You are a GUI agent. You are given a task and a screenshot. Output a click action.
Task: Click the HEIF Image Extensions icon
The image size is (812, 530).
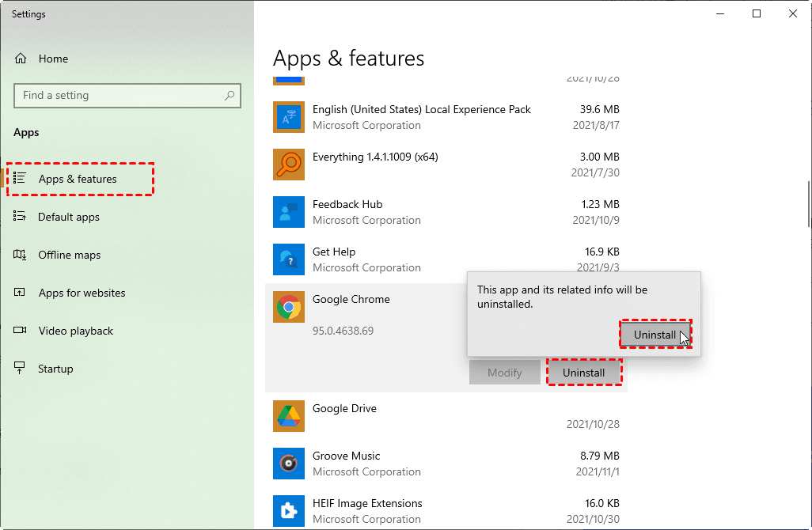[x=289, y=511]
